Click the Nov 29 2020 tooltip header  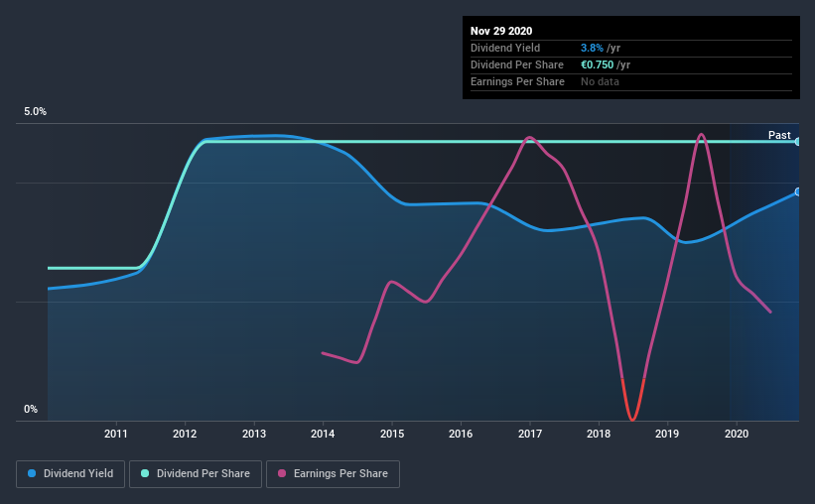[x=501, y=31]
